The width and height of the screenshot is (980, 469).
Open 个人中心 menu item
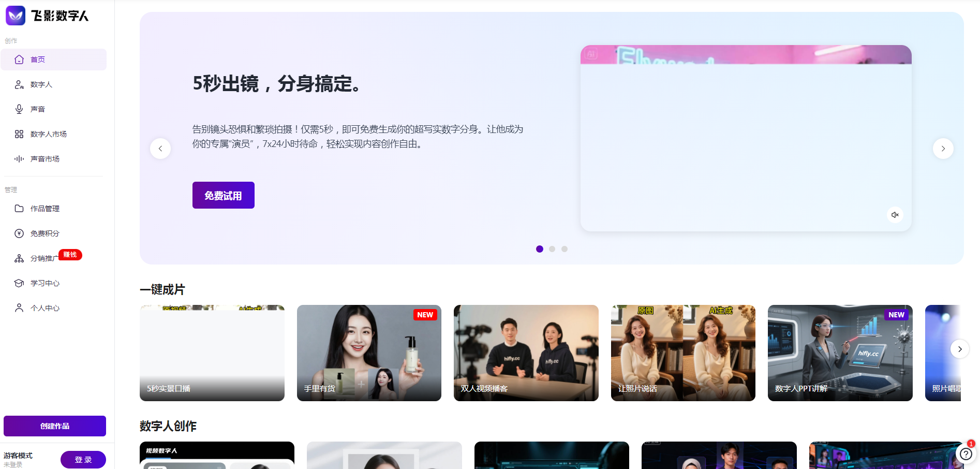click(45, 308)
